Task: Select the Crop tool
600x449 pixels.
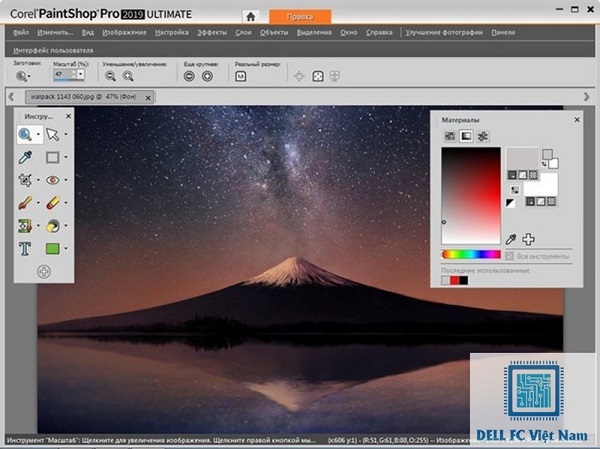Action: coord(25,180)
